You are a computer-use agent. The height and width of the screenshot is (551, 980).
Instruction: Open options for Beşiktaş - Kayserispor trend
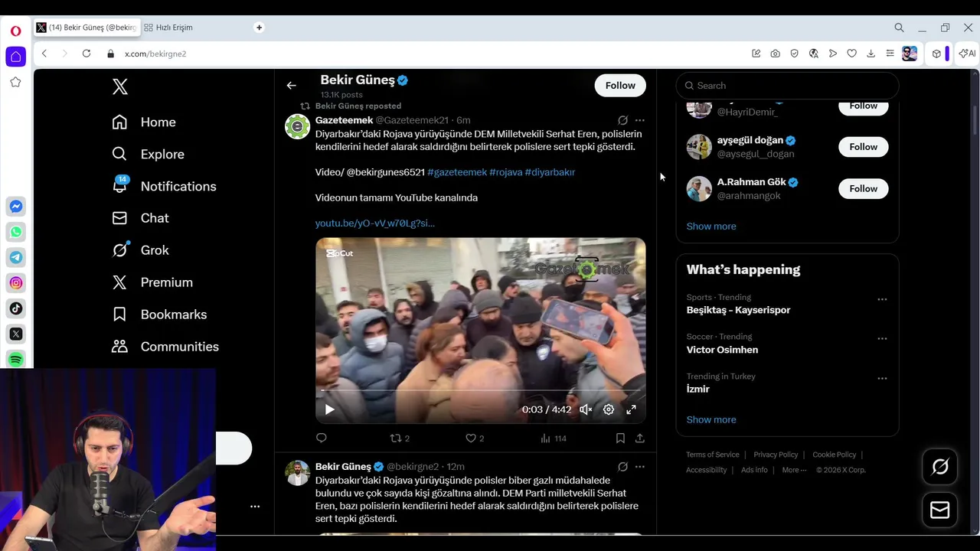tap(882, 299)
